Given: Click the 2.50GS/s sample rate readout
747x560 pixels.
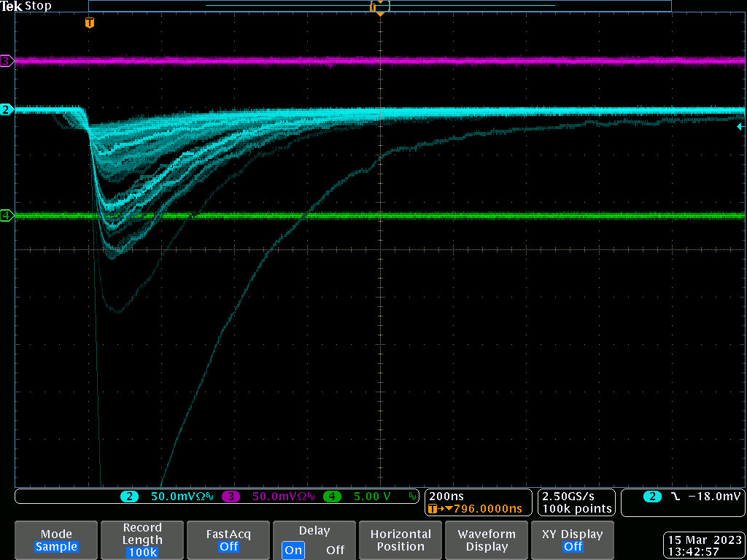Looking at the screenshot, I should pyautogui.click(x=567, y=496).
